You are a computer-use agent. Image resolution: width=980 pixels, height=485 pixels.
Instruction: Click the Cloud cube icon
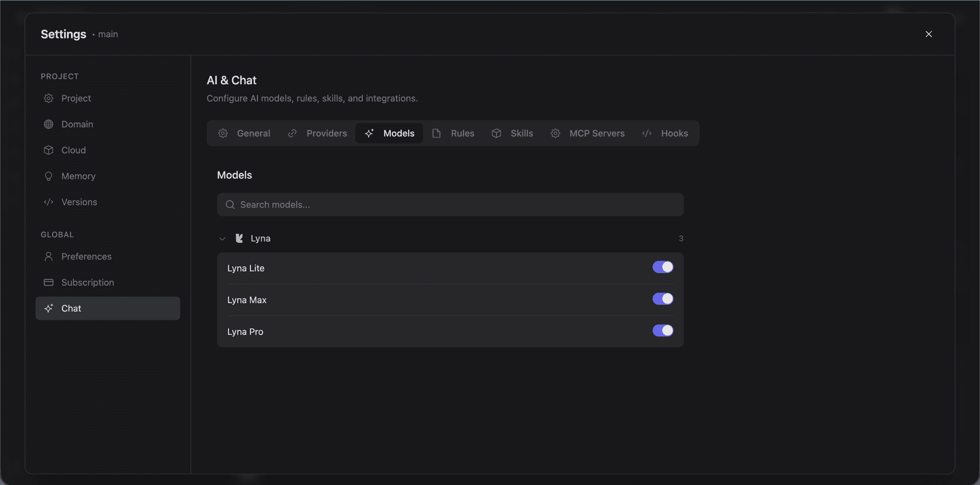pos(49,151)
